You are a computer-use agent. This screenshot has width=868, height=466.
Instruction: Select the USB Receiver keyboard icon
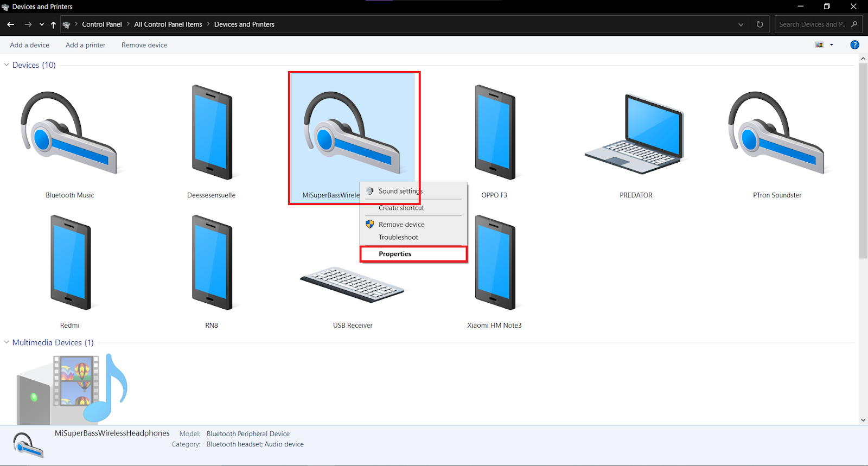point(352,284)
